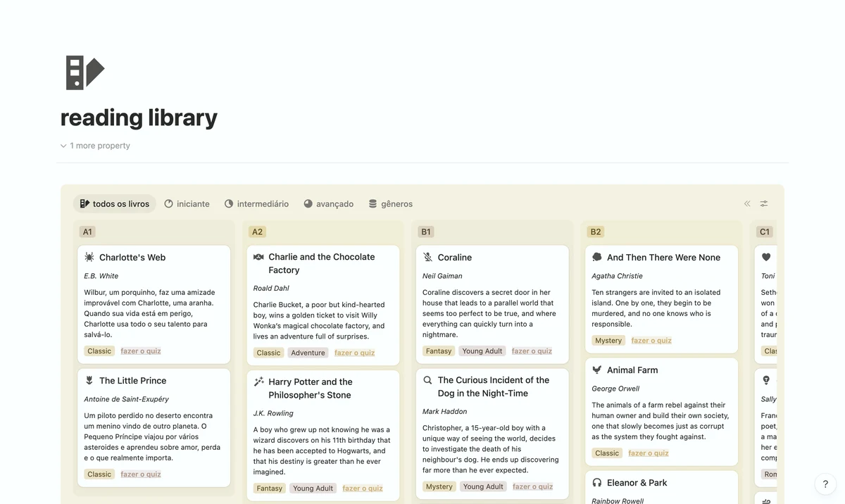
Task: Click the lightbulb icon in the C1 column
Action: click(766, 381)
